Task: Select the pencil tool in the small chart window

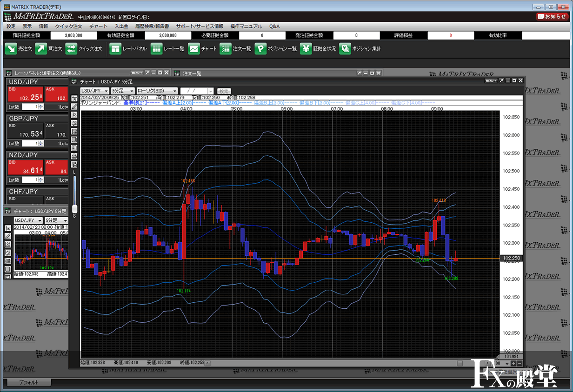Action: [x=8, y=236]
